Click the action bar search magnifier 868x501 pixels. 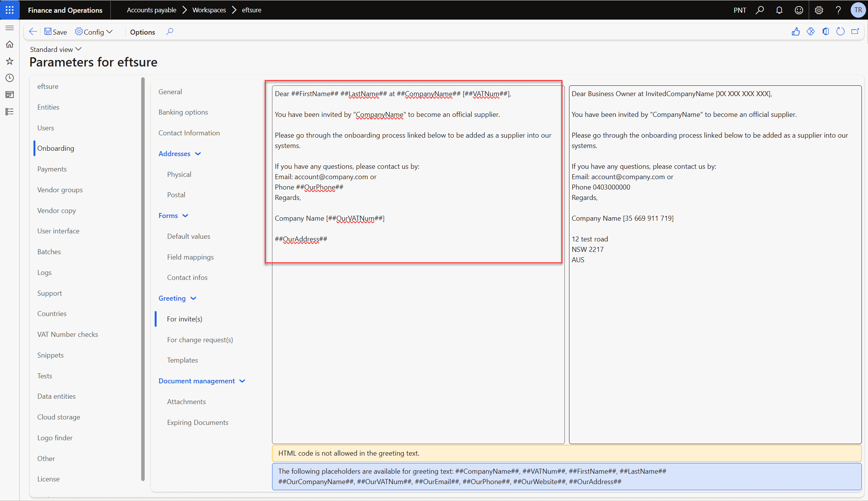coord(170,32)
